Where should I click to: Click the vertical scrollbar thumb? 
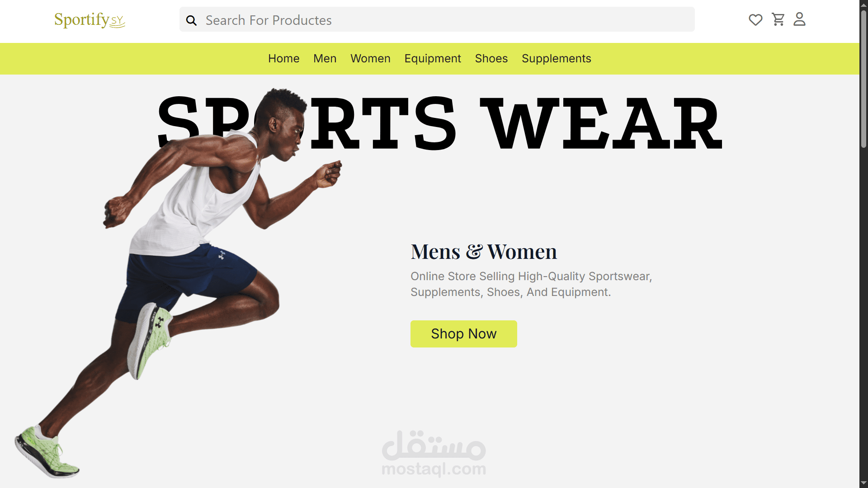863,79
